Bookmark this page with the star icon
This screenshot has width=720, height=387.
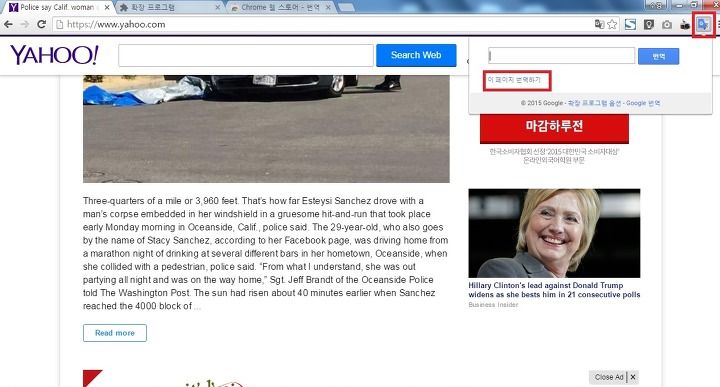point(612,24)
